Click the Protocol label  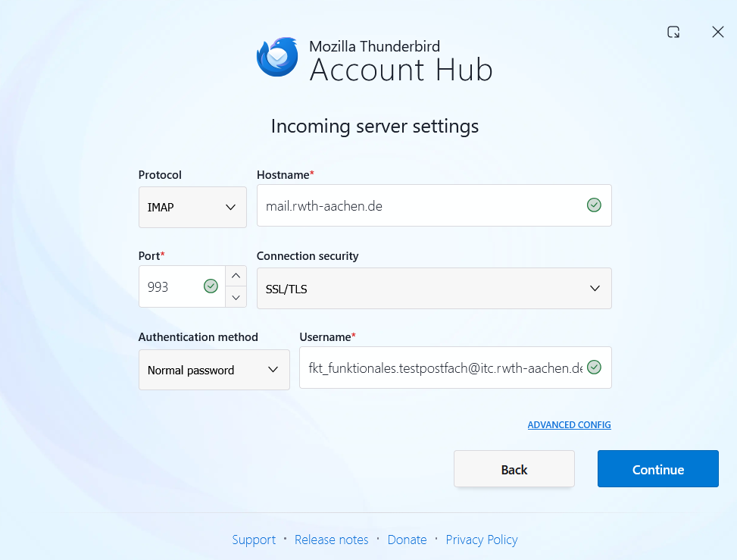point(160,175)
